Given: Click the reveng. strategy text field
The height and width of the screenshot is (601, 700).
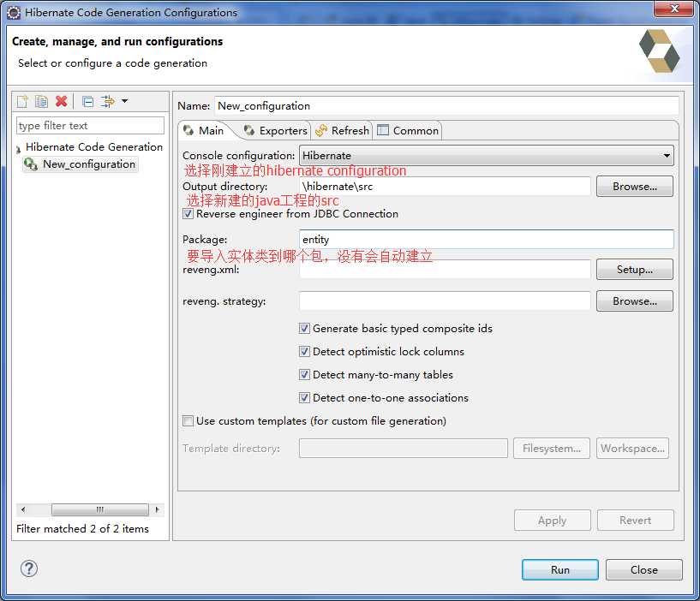Looking at the screenshot, I should click(445, 301).
